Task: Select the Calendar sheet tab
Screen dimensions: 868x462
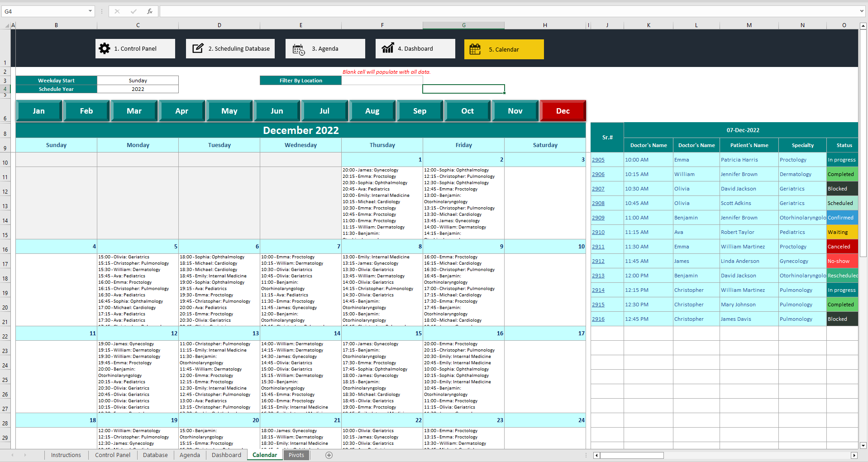Action: click(265, 455)
